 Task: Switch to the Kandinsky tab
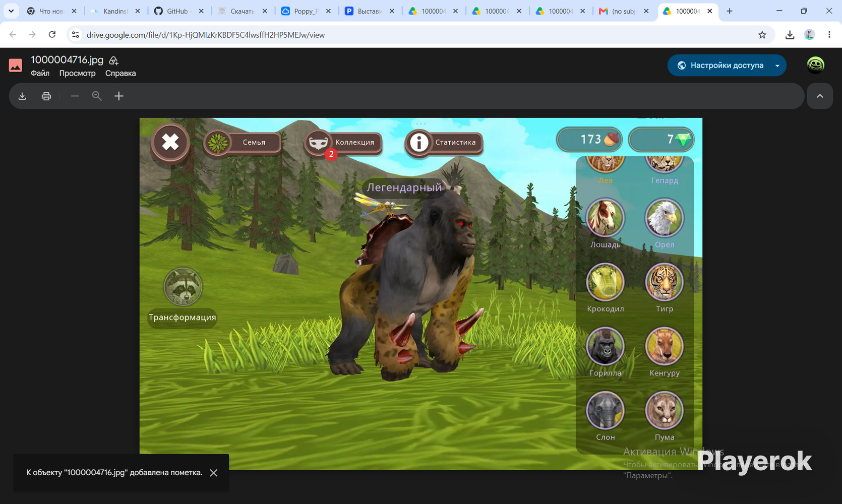(x=109, y=11)
